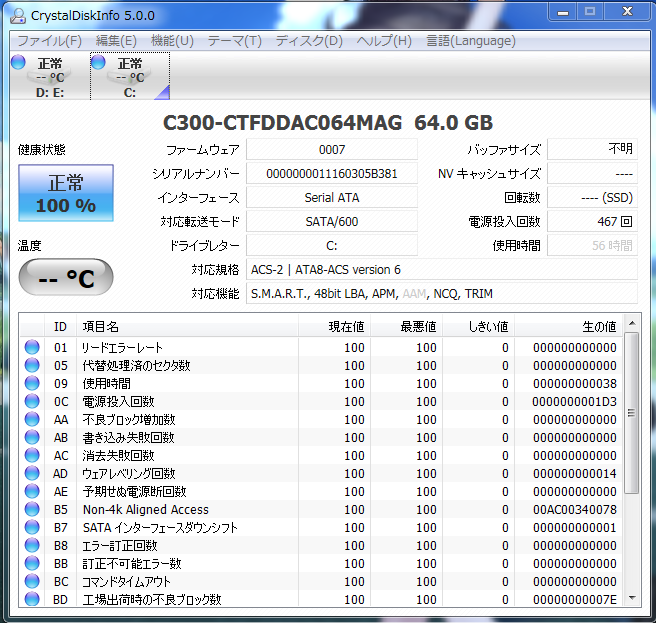Select the D: E: disk tab

pos(50,76)
